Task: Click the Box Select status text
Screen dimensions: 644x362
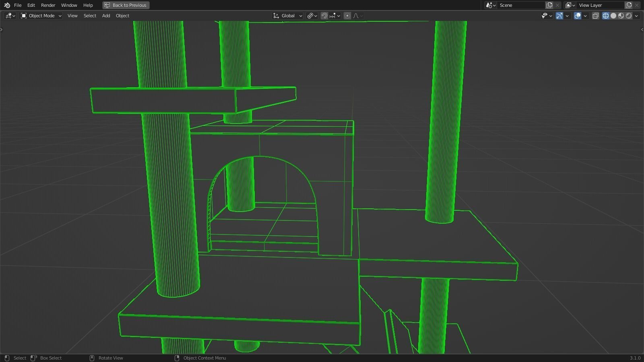Action: 51,358
